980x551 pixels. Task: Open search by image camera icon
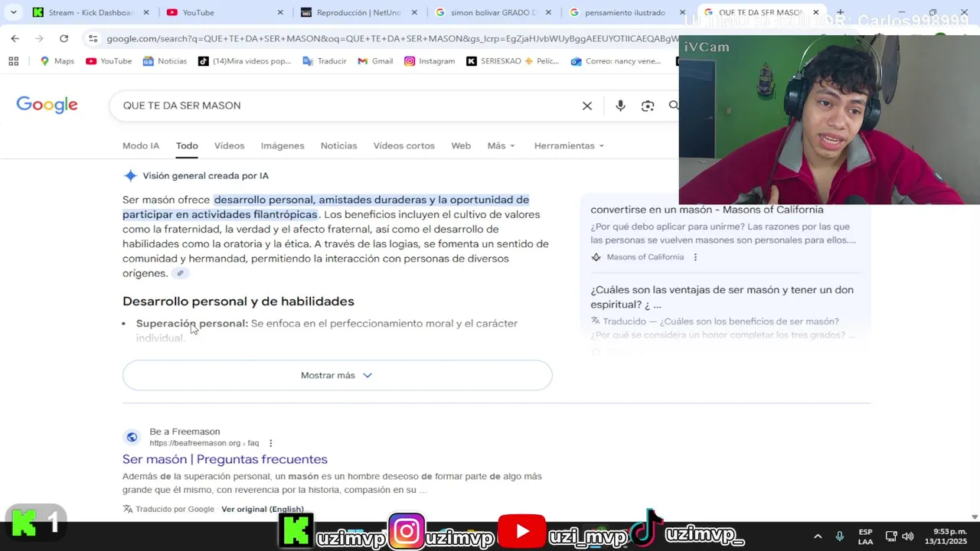648,106
